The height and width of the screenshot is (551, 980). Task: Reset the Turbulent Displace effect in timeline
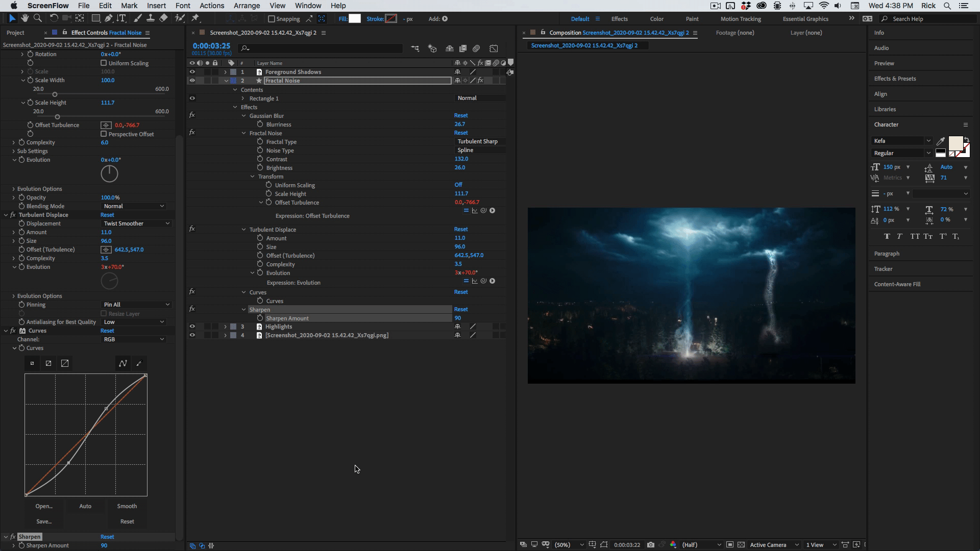click(x=460, y=229)
